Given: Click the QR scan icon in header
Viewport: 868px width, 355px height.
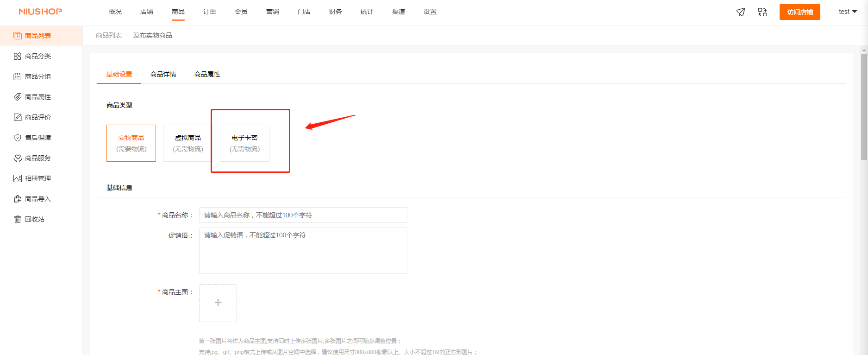Looking at the screenshot, I should point(762,12).
